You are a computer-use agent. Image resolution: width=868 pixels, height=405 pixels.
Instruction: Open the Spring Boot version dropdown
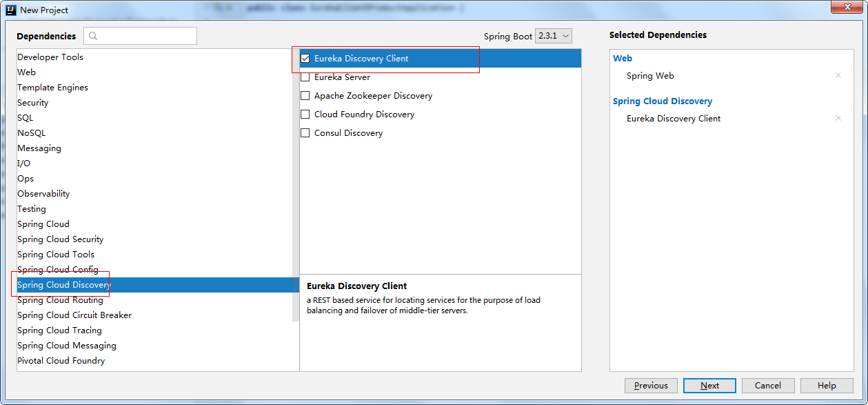[x=554, y=36]
